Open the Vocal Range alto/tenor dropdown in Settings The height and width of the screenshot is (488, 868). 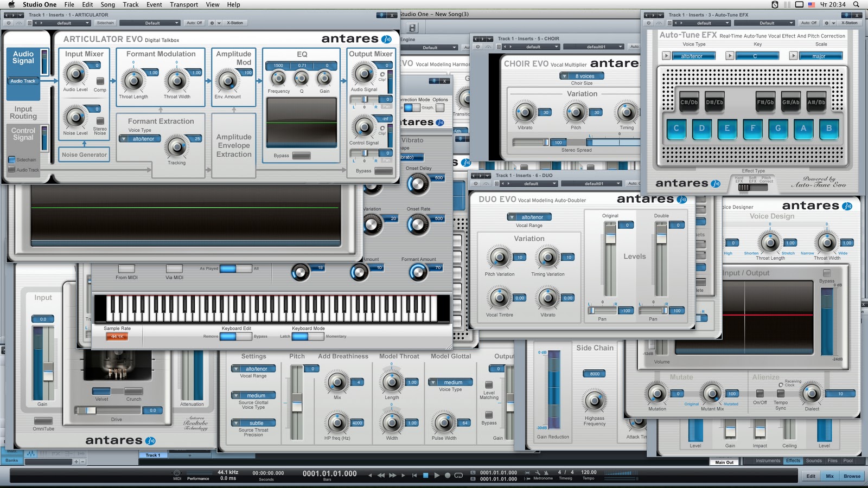click(253, 369)
